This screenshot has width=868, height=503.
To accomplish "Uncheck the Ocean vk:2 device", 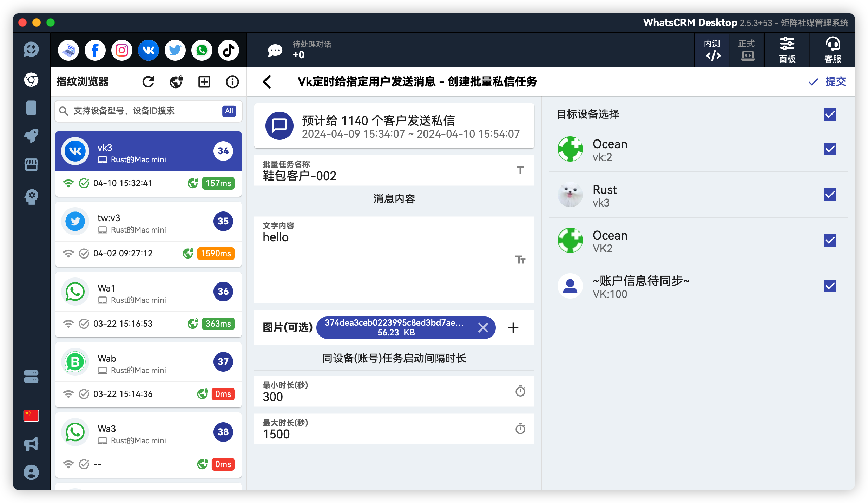I will click(829, 149).
